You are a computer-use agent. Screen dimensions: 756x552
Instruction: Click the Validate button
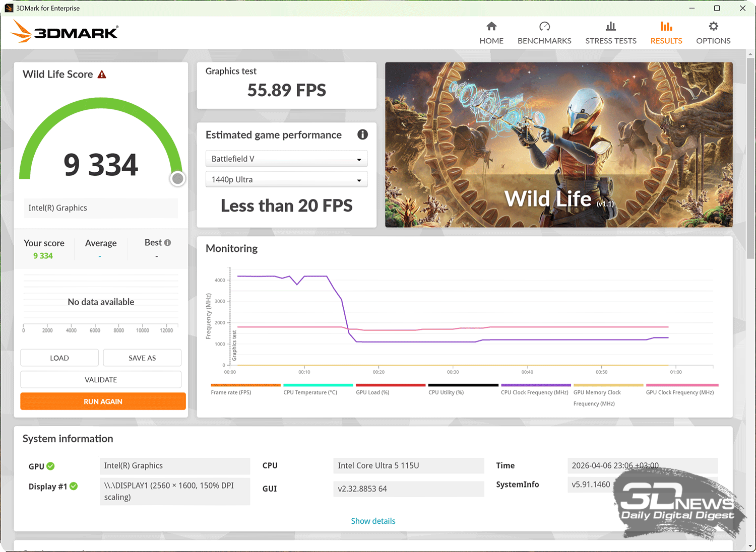pos(101,380)
